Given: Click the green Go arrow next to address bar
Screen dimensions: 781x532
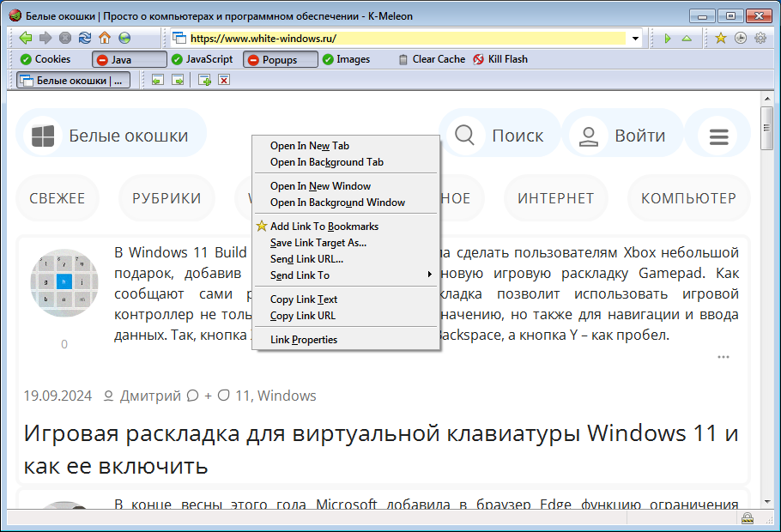Looking at the screenshot, I should pyautogui.click(x=668, y=39).
